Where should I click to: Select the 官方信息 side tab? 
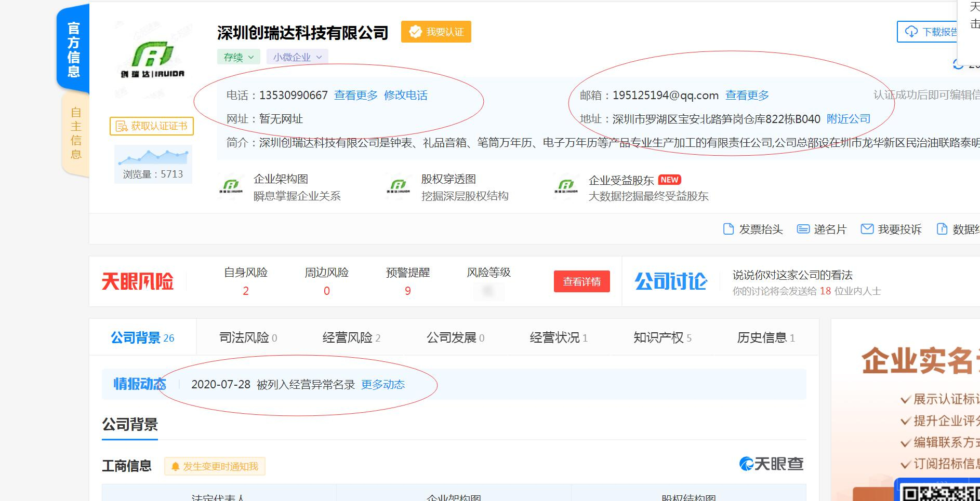pos(73,50)
